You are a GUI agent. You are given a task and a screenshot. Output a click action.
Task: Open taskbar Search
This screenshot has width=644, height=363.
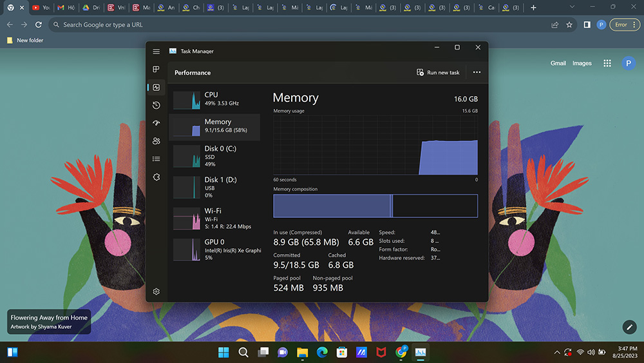[243, 352]
